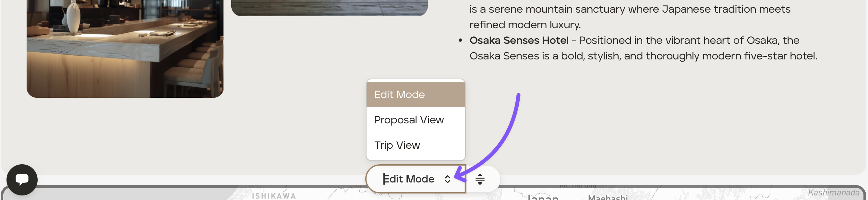Viewport: 868px width, 200px height.
Task: Click the ISHIKAWA label on the map
Action: tap(274, 196)
